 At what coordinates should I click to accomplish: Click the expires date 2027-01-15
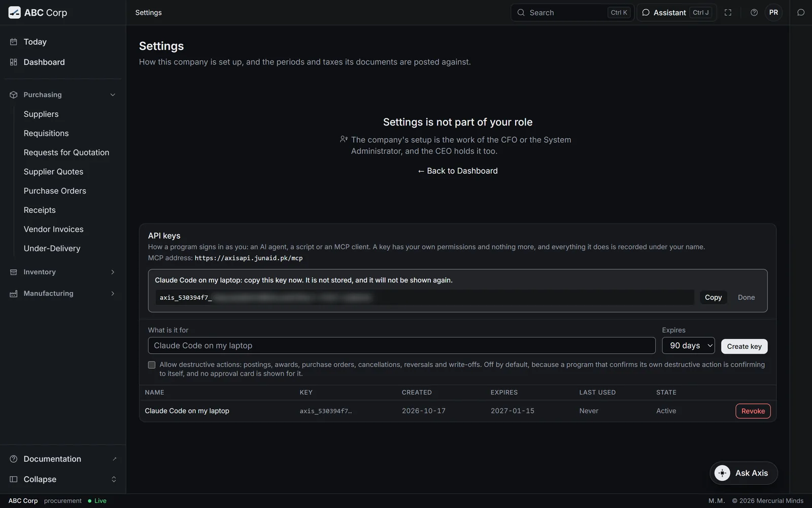[513, 411]
